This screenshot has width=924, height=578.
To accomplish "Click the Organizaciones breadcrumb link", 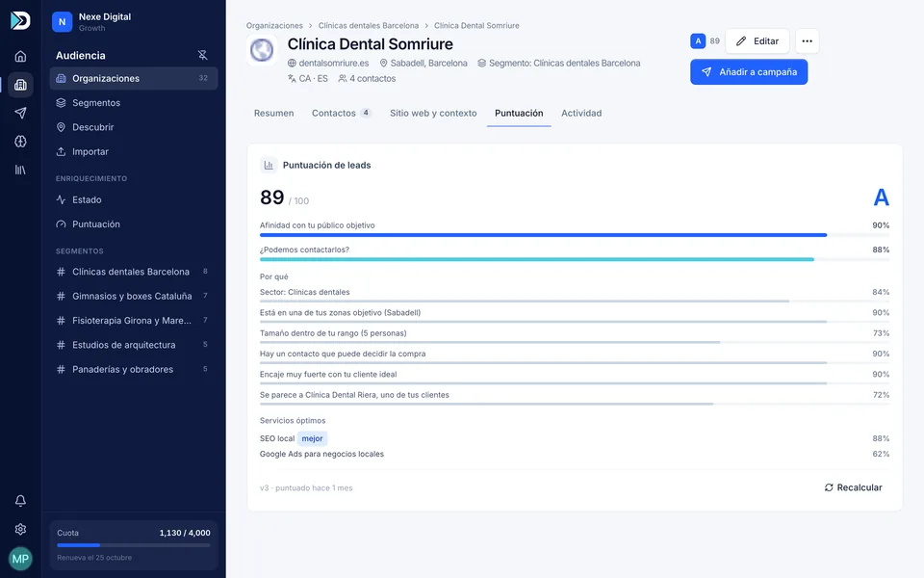I will coord(274,26).
